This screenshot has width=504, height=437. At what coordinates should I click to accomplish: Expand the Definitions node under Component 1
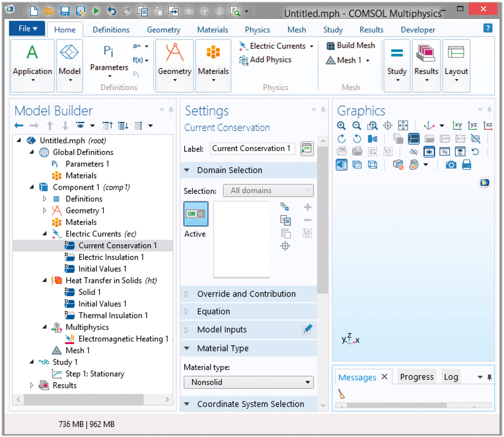click(x=45, y=199)
